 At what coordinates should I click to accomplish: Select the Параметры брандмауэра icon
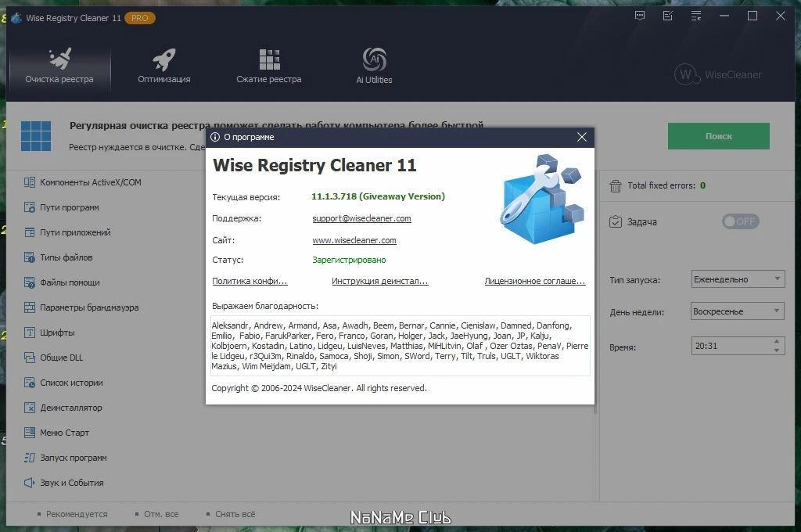[30, 307]
